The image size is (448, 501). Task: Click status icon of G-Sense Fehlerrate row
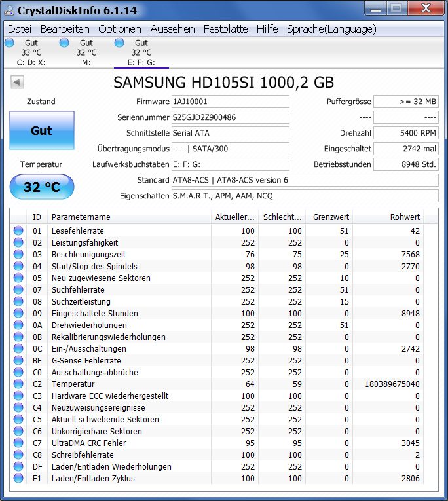18,360
